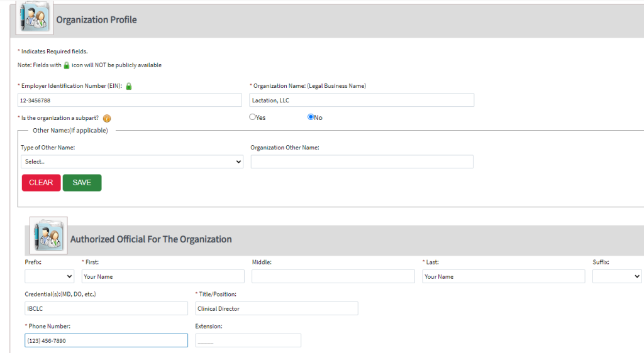The image size is (644, 353).
Task: Click the Organization Name input field
Action: click(362, 100)
